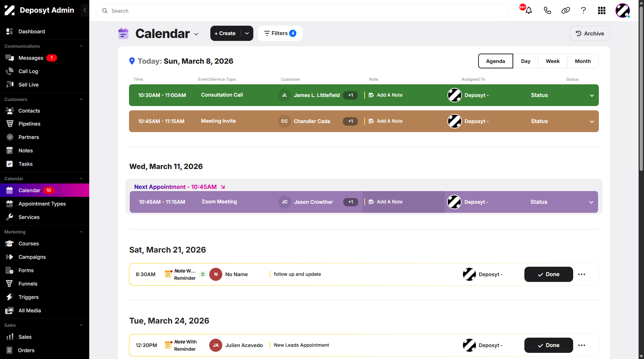This screenshot has height=359, width=644.
Task: Expand the Meeting Invite appointment row
Action: click(x=592, y=122)
